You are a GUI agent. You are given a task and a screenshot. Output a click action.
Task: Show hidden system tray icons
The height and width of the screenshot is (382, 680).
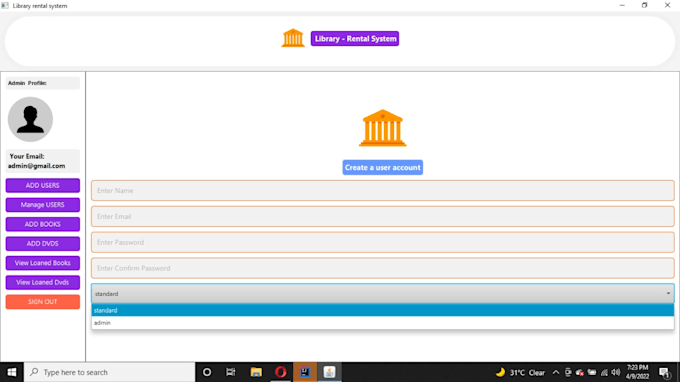(x=556, y=372)
